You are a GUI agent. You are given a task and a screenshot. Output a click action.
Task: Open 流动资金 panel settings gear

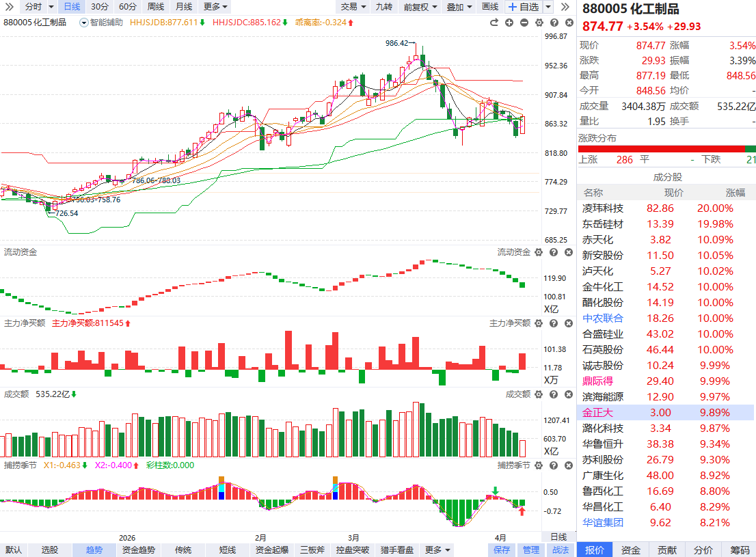tap(539, 252)
